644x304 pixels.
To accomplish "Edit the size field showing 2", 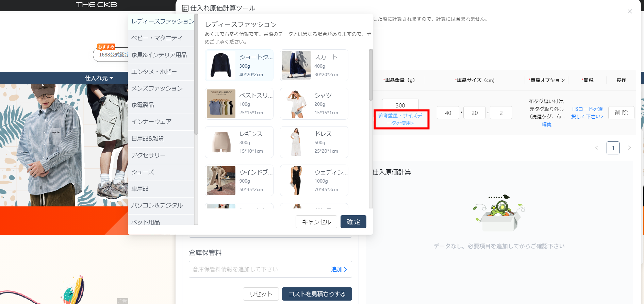I will pyautogui.click(x=501, y=113).
